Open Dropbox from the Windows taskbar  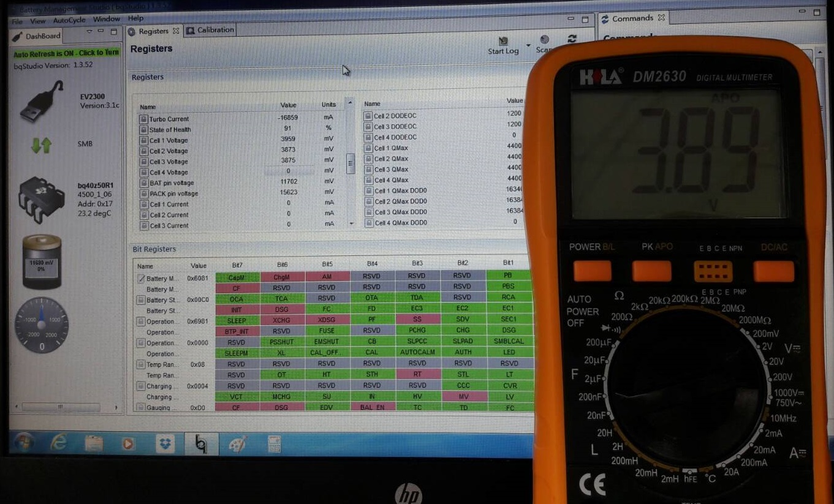[165, 443]
